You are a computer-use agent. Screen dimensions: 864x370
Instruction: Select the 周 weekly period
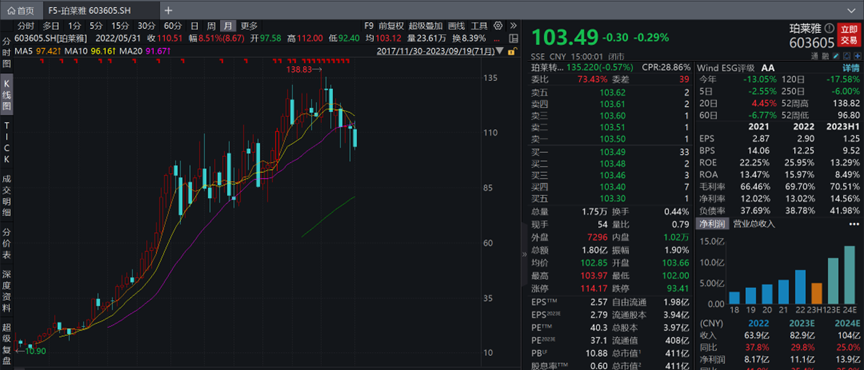(x=211, y=25)
